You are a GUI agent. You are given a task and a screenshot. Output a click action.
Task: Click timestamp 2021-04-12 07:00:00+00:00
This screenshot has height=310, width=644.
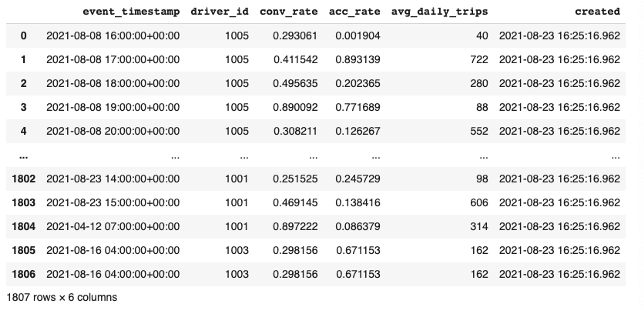113,226
